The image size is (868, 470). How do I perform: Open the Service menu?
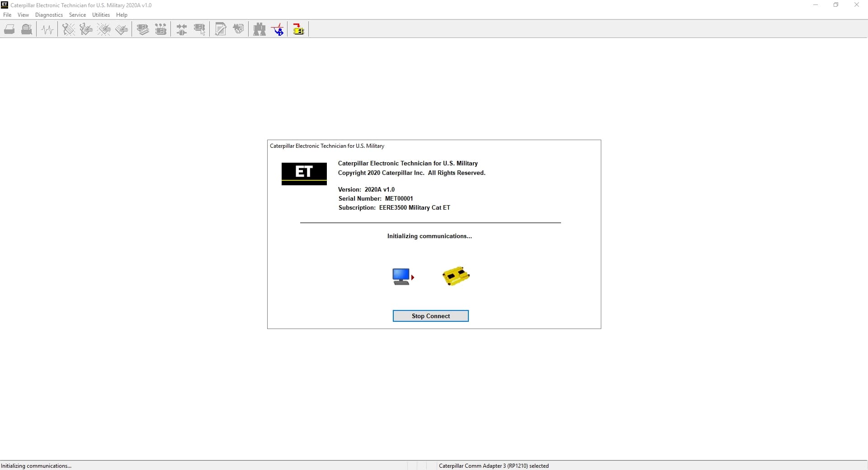coord(77,15)
